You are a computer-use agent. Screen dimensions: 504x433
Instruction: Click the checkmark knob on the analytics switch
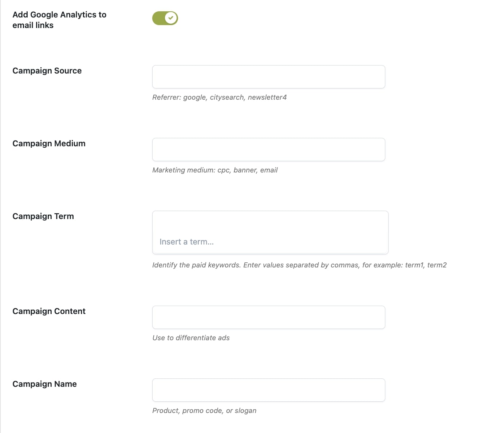coord(171,18)
